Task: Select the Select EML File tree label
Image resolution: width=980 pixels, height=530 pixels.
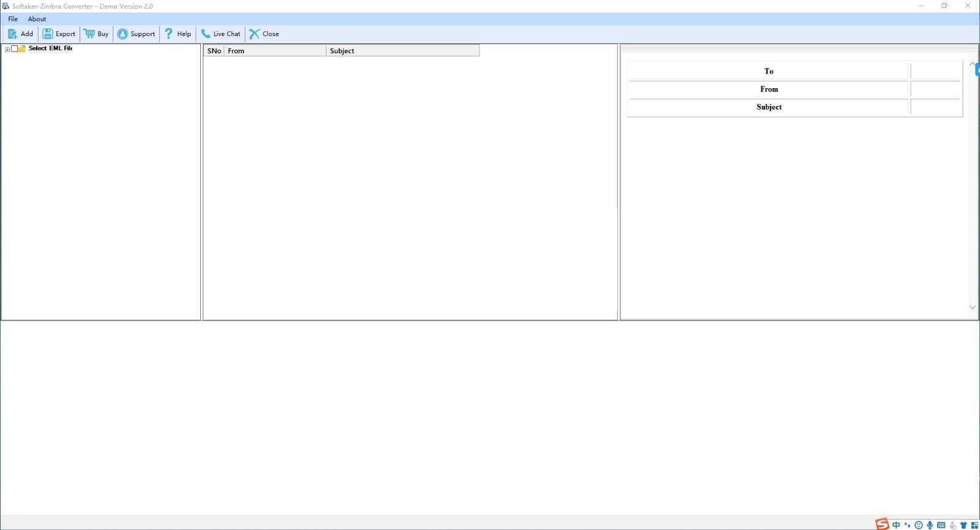Action: pyautogui.click(x=50, y=48)
